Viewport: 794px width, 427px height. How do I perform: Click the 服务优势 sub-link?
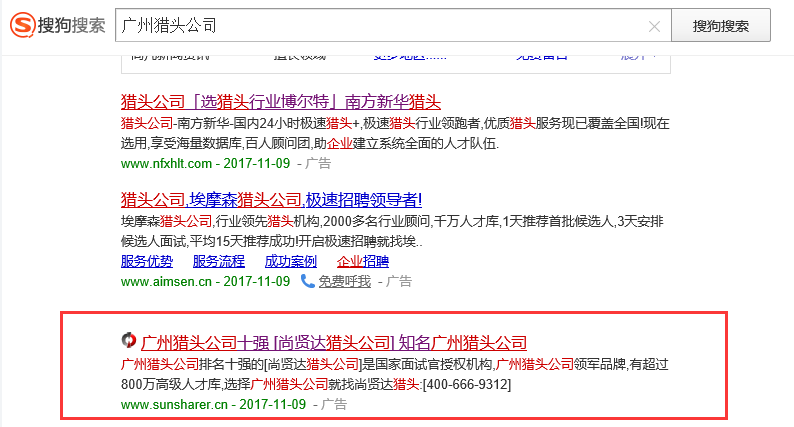[146, 261]
